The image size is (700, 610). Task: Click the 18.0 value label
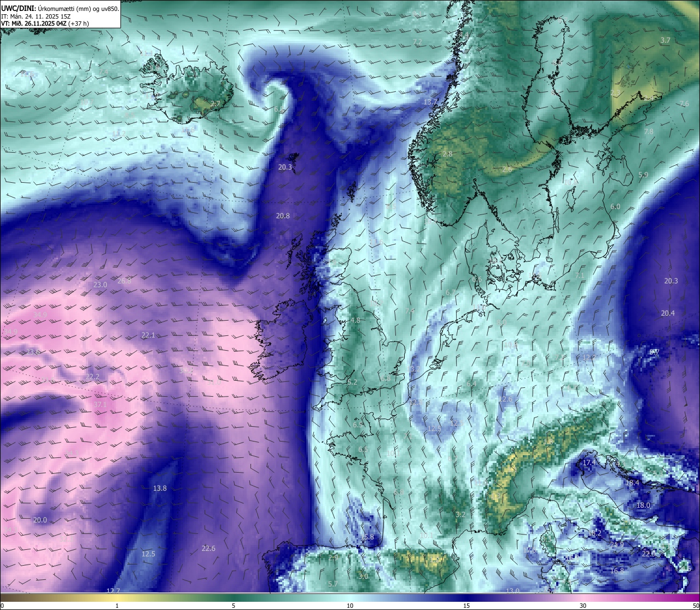click(643, 506)
